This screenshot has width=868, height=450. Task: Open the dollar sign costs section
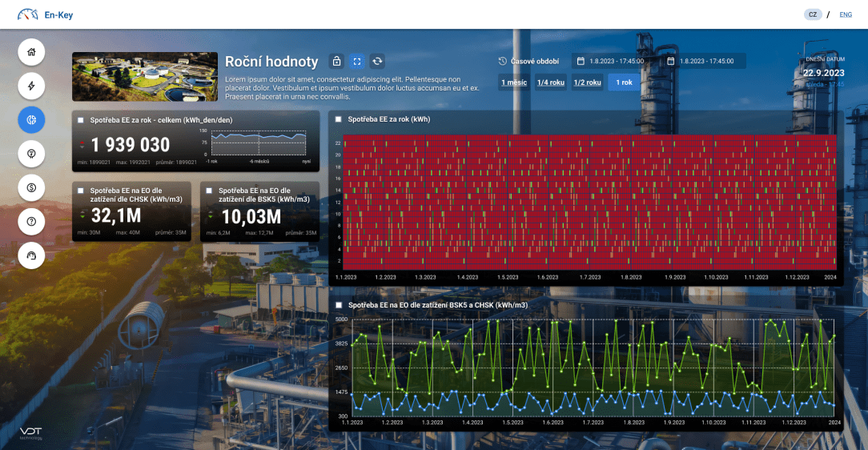click(31, 187)
